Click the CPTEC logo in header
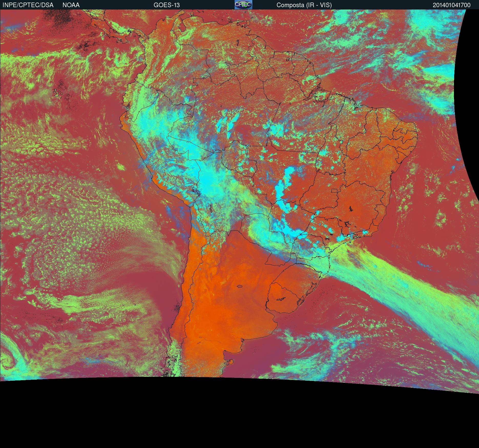 (x=243, y=5)
